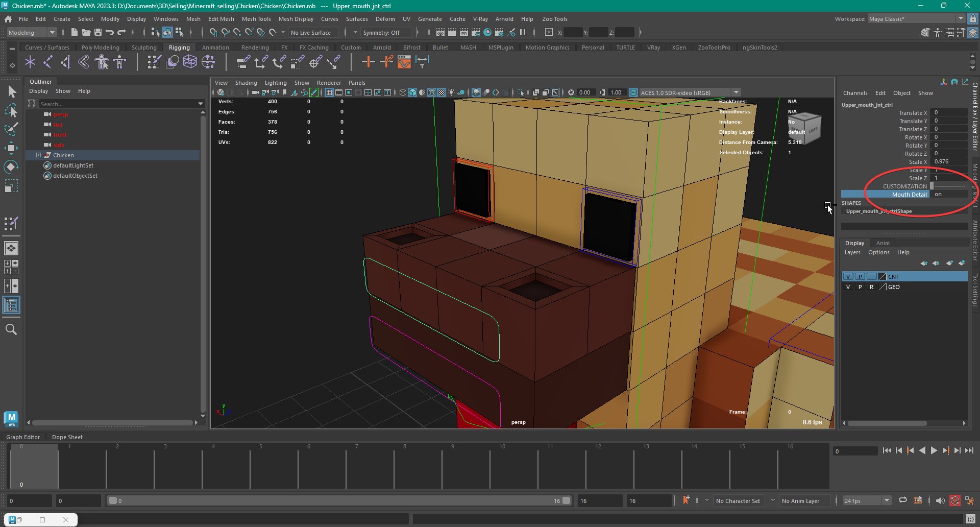Click the Scale X value field

[x=949, y=162]
